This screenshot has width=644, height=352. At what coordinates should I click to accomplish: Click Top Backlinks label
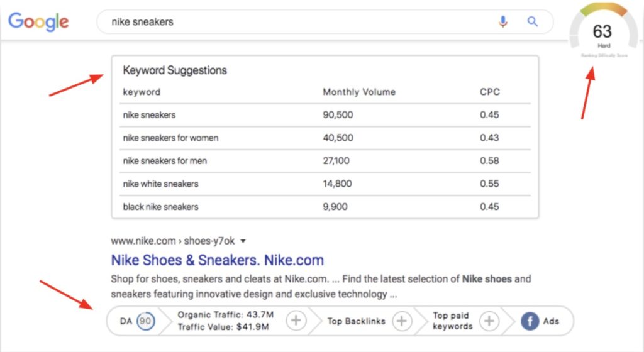356,321
